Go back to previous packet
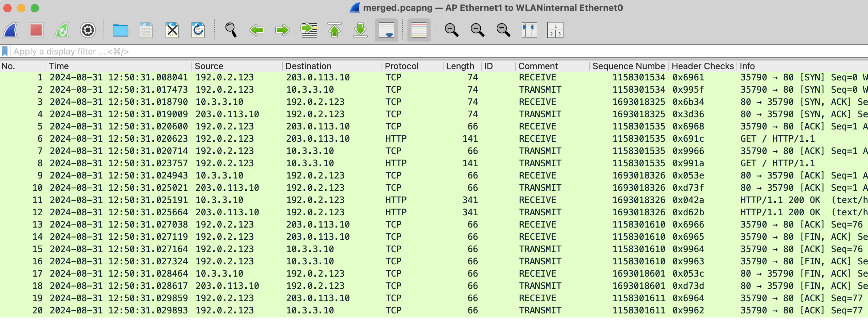 [257, 30]
